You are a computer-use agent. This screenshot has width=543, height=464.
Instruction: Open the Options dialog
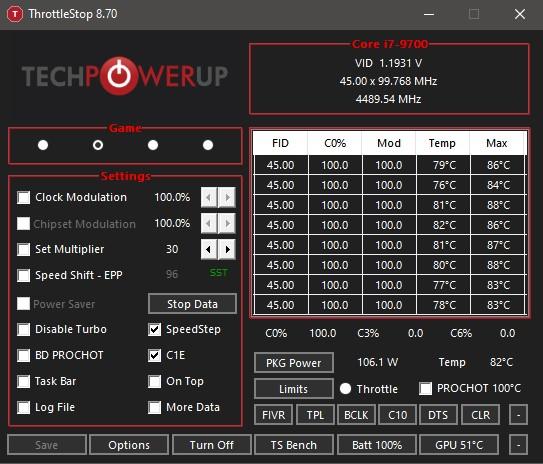point(129,445)
